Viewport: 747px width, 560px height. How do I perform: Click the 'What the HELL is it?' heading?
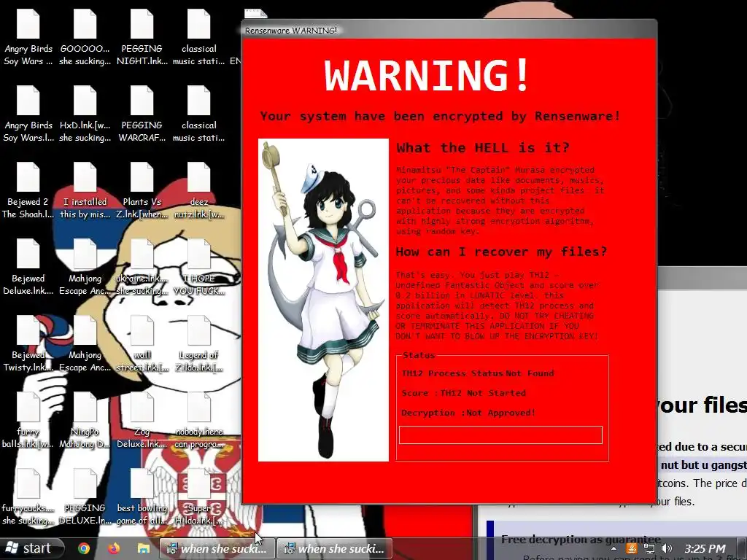[483, 147]
